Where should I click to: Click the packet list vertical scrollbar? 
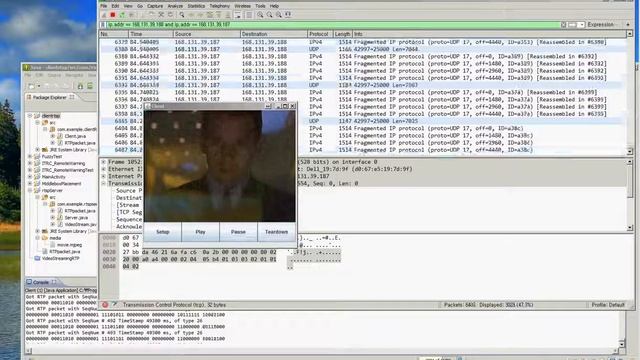point(629,93)
